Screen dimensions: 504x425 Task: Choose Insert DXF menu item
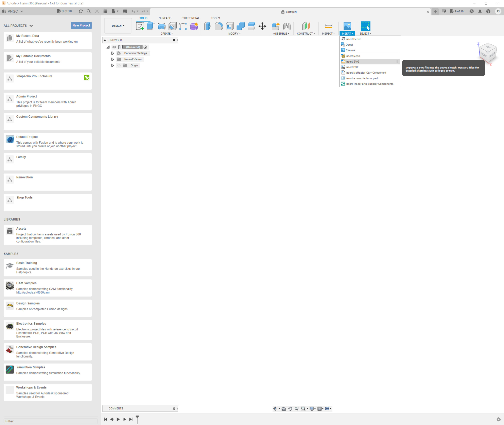(x=370, y=67)
